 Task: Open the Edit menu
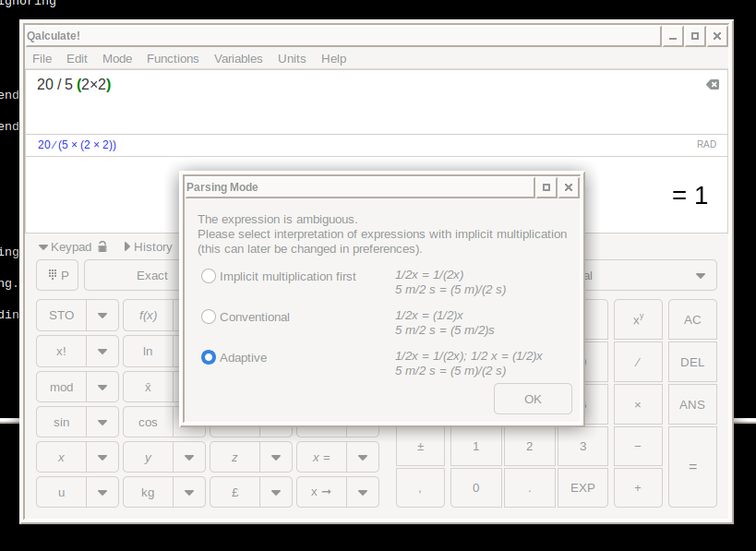[x=77, y=59]
